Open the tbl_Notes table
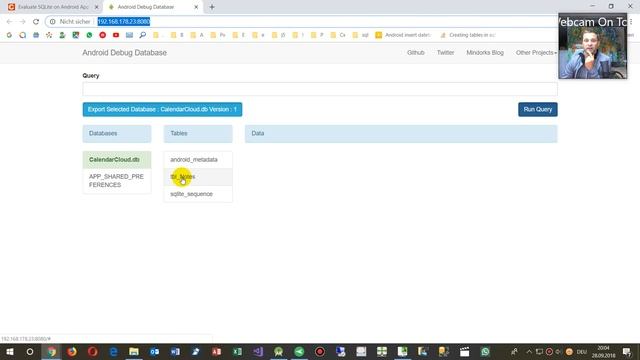Screen dimensions: 640x360 click(198, 177)
